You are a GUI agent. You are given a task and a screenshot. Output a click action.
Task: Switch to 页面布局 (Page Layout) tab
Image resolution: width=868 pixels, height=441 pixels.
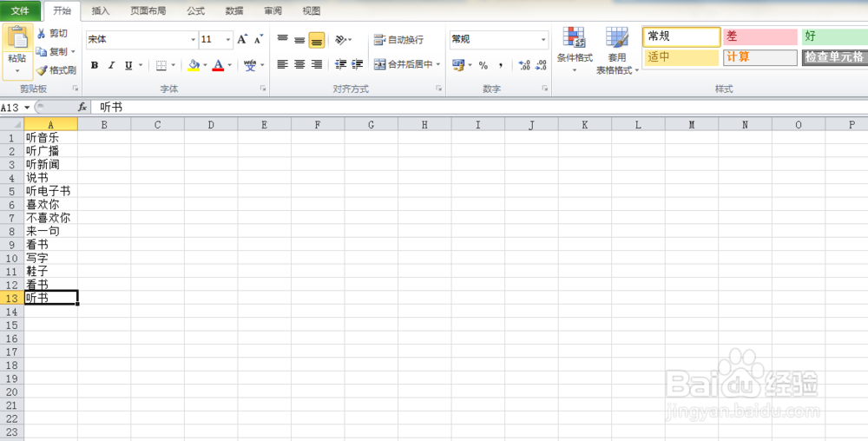(148, 10)
